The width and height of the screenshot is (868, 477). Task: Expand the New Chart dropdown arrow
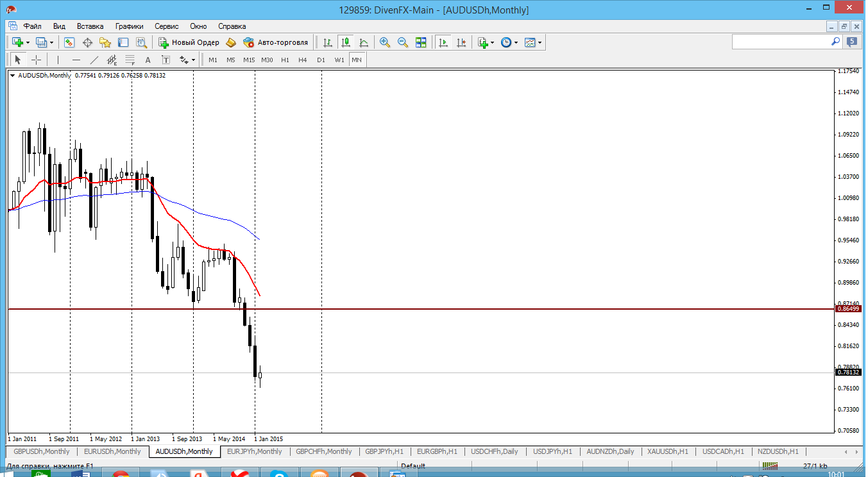(x=28, y=42)
